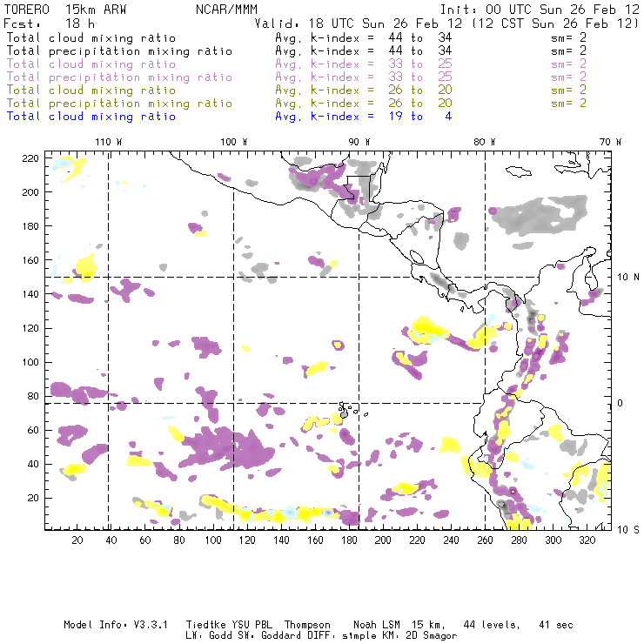Click the "YSU PBL" footer text
Image resolution: width=644 pixels, height=644 pixels.
[252, 625]
